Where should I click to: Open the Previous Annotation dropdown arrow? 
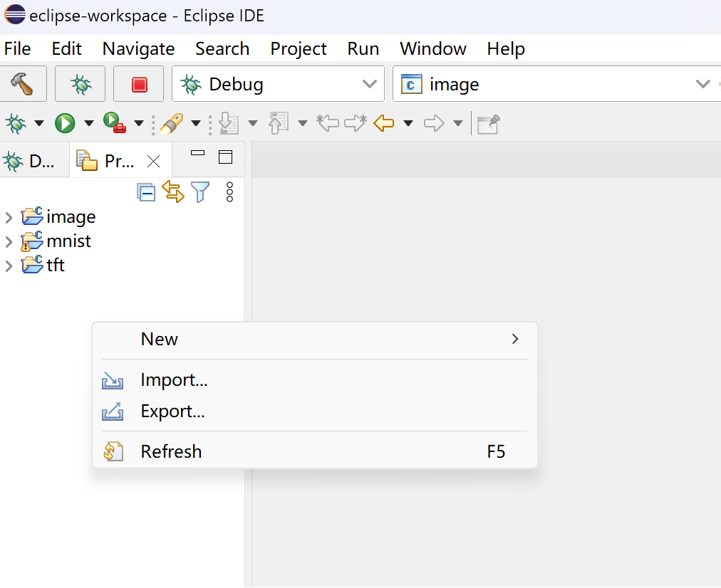pyautogui.click(x=303, y=123)
